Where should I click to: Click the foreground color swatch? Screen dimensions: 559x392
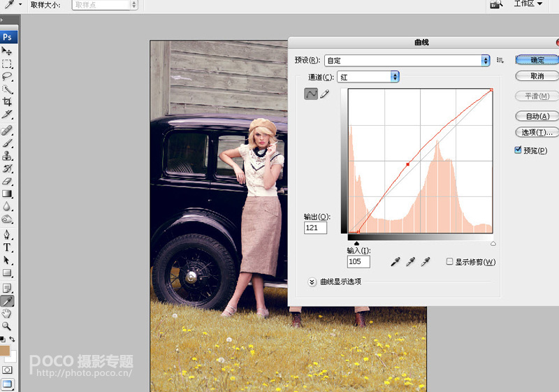click(x=5, y=351)
